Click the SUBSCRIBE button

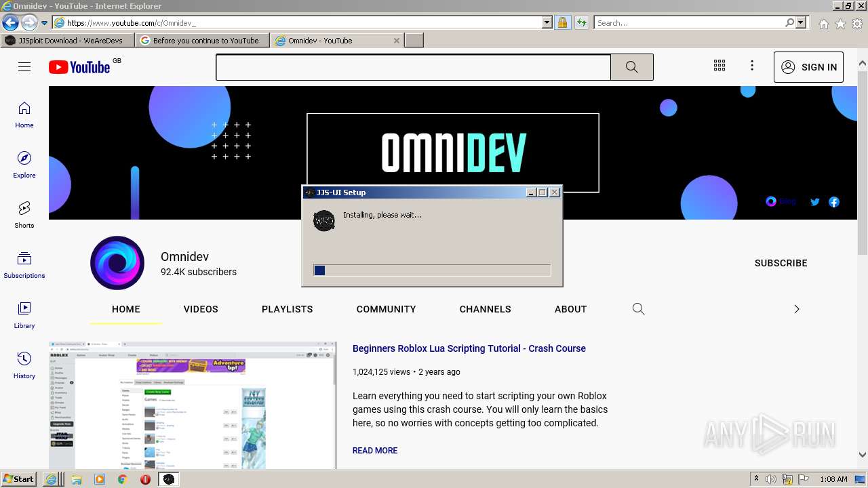(781, 263)
